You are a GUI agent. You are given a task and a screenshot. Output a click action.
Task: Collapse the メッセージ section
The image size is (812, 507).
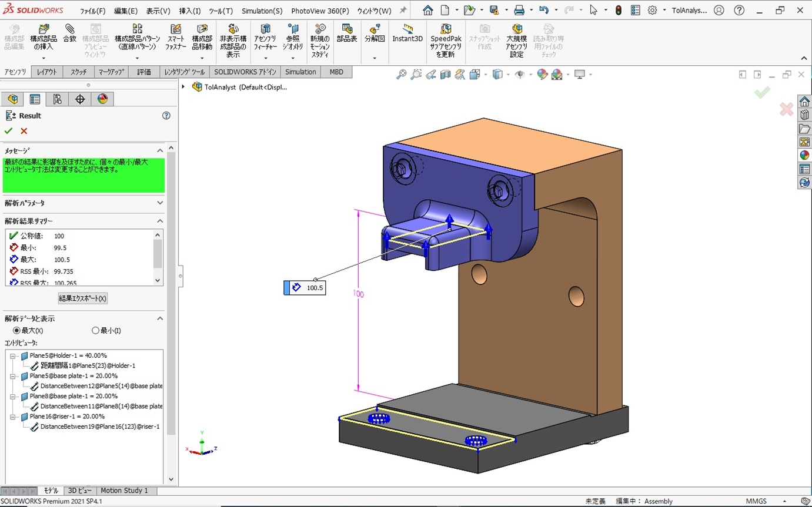tap(160, 150)
